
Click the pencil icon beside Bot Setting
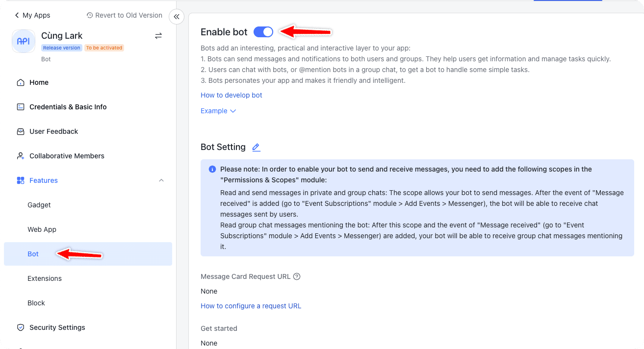tap(256, 147)
